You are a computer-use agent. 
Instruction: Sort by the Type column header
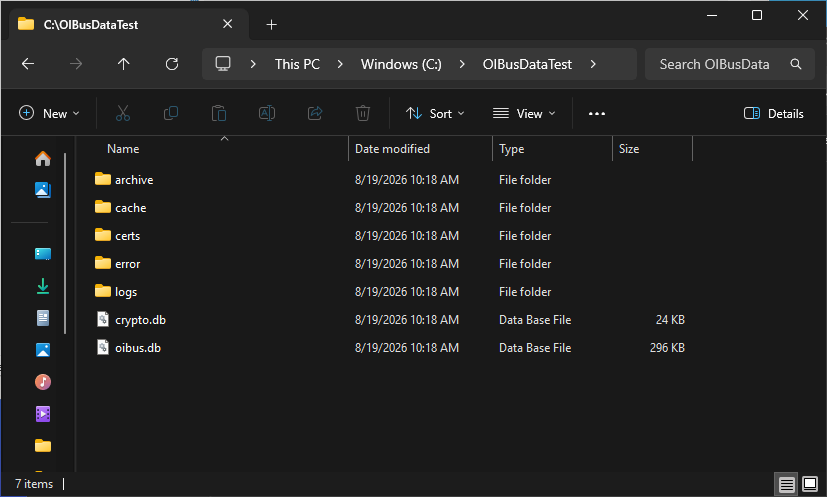coord(512,149)
